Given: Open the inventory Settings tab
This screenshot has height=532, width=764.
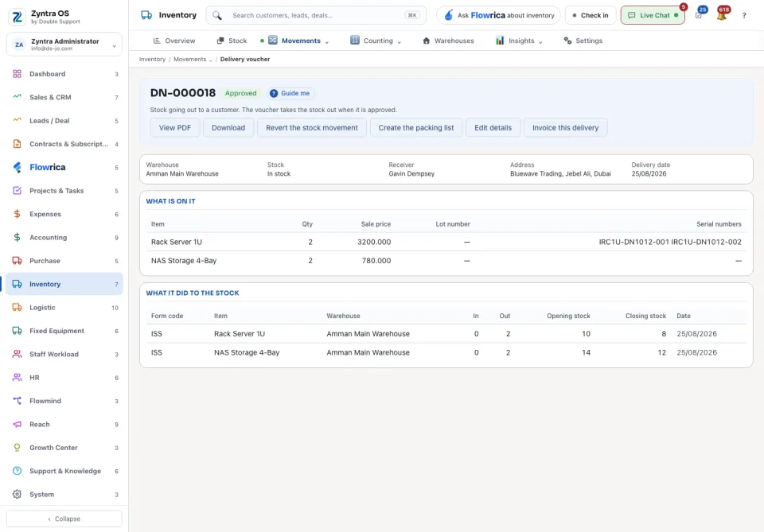Looking at the screenshot, I should (x=583, y=41).
